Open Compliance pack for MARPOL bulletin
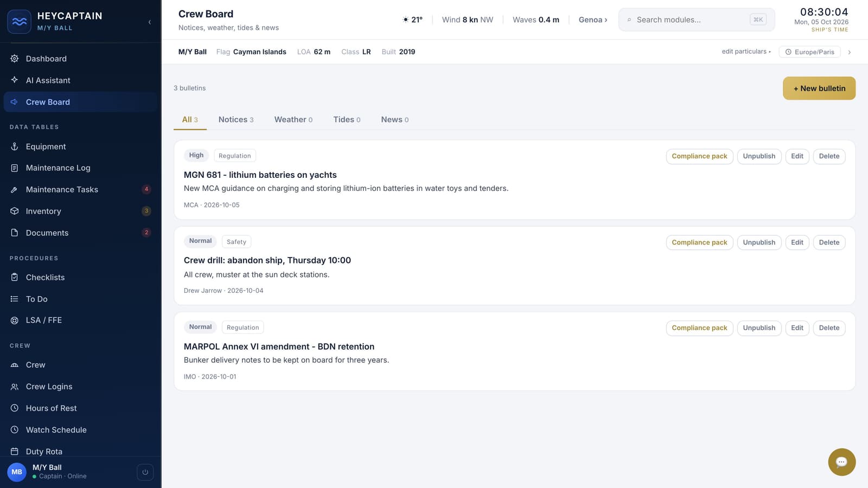The width and height of the screenshot is (868, 488). coord(699,328)
